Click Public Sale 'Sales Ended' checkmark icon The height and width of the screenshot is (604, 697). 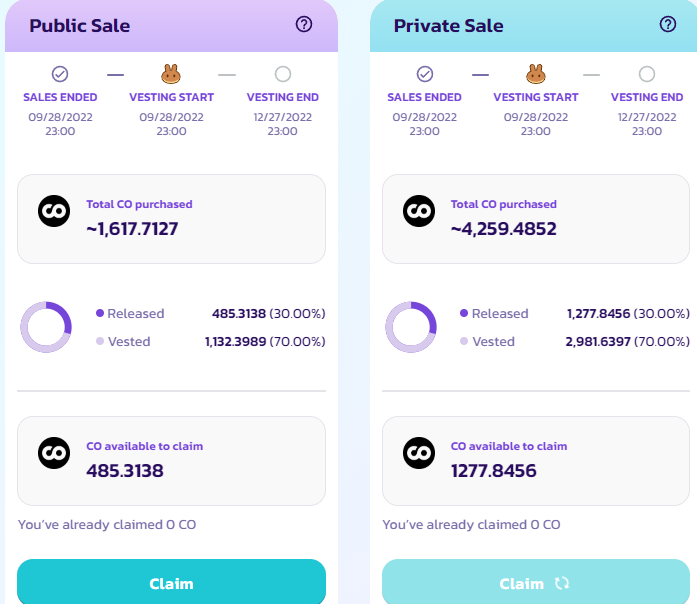tap(60, 74)
